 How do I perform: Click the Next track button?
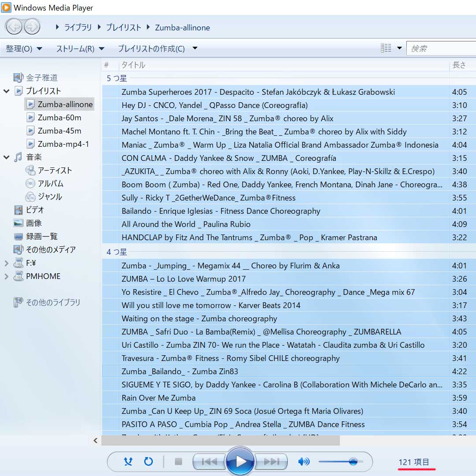[x=271, y=462]
